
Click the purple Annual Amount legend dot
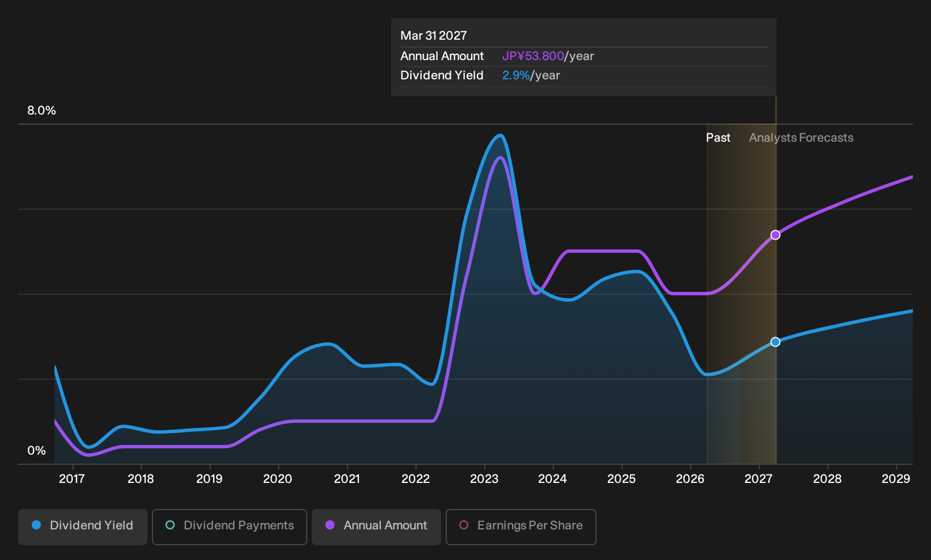pyautogui.click(x=330, y=525)
